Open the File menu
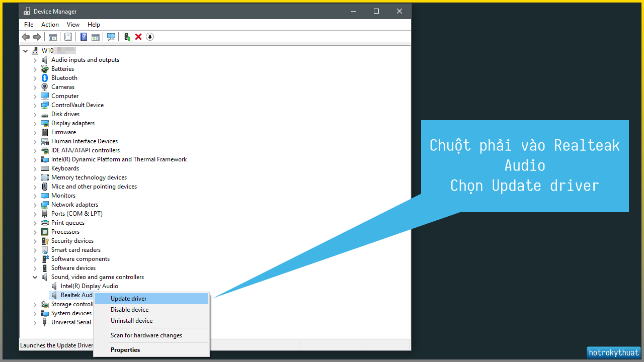644x362 pixels. (29, 25)
